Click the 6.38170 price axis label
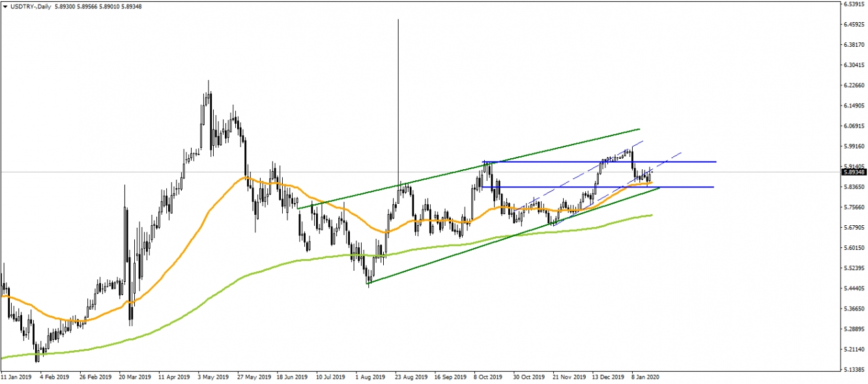This screenshot has width=868, height=384. (x=854, y=45)
